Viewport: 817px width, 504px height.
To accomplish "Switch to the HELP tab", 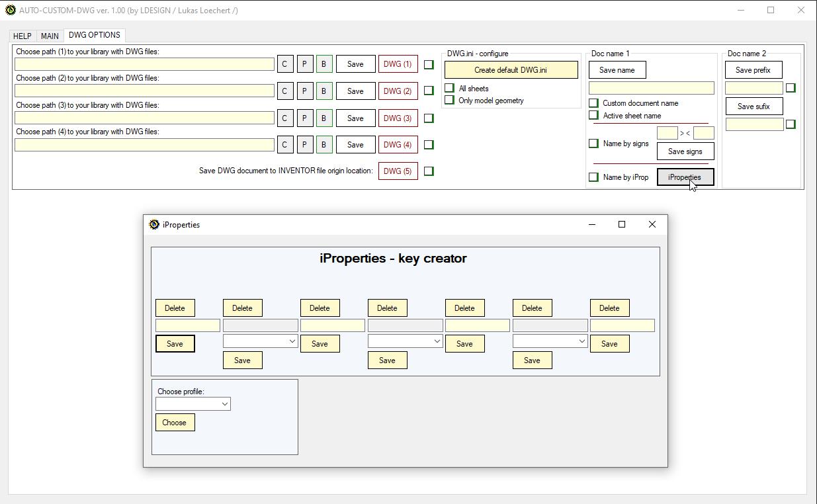I will [x=22, y=36].
